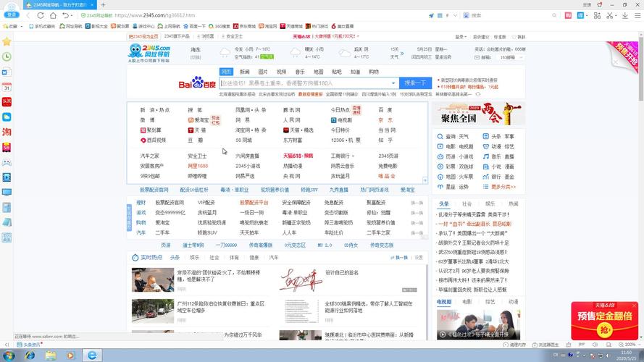The image size is (644, 362).
Task: Reload the page with the refresh icon
Action: (41, 15)
